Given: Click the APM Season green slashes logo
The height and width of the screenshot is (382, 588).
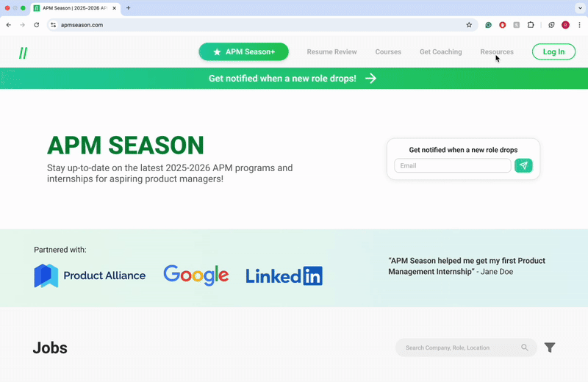Looking at the screenshot, I should click(23, 53).
